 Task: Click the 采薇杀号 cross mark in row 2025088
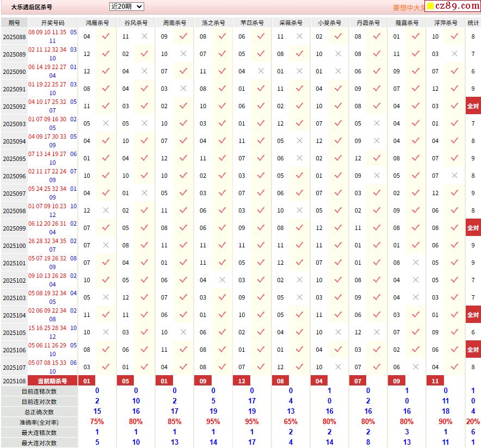coord(299,36)
